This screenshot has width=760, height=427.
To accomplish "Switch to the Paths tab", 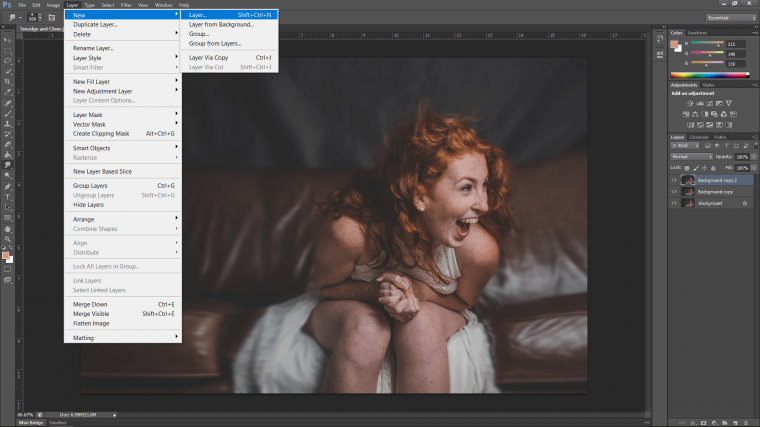I will [x=720, y=137].
